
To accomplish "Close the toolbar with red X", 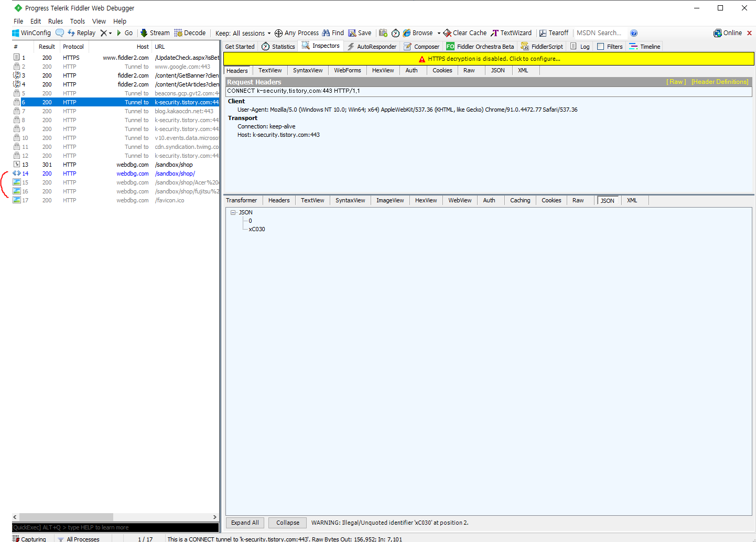I will 749,33.
